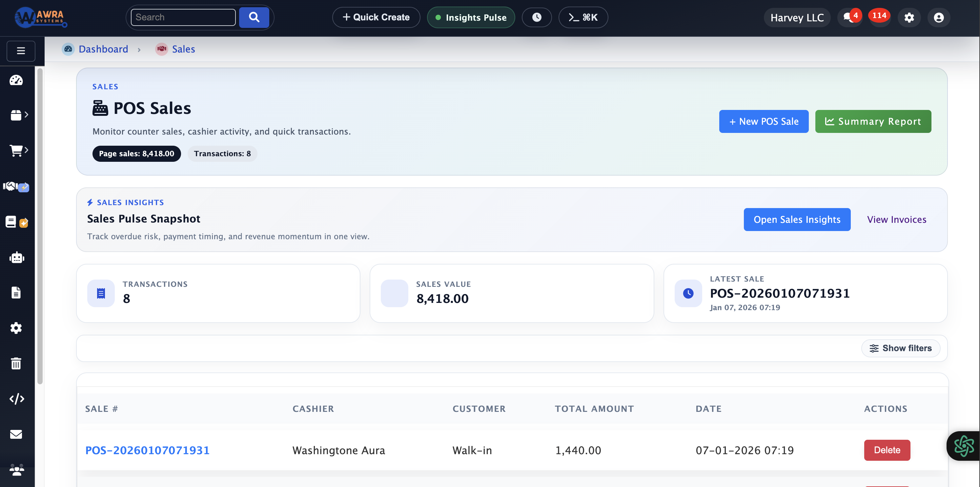Toggle the hamburger sidebar menu
980x487 pixels.
point(21,51)
